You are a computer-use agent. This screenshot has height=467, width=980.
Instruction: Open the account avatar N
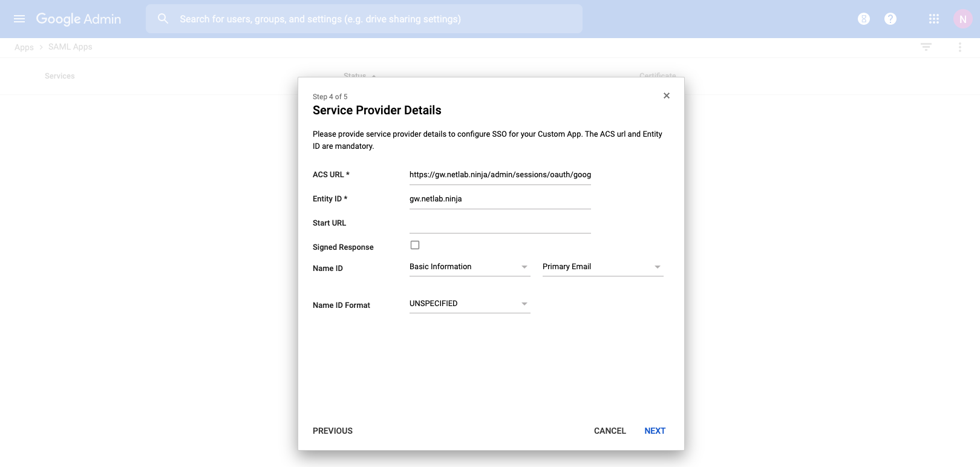[962, 19]
